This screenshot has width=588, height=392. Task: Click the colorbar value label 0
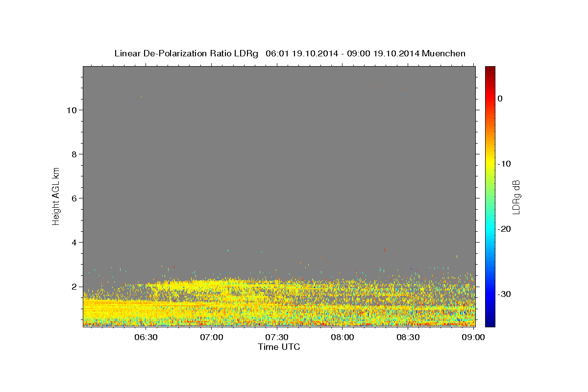[500, 98]
